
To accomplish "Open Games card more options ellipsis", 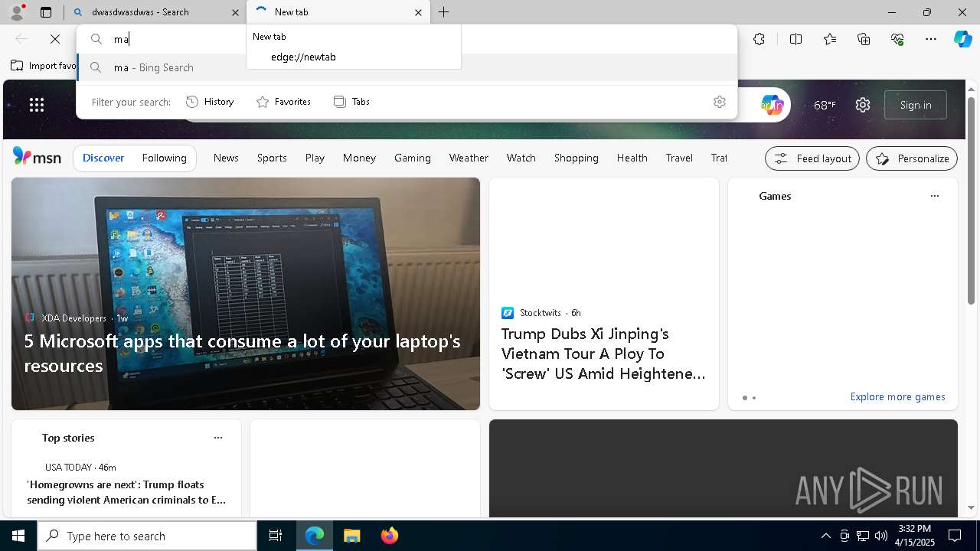I will (x=934, y=196).
